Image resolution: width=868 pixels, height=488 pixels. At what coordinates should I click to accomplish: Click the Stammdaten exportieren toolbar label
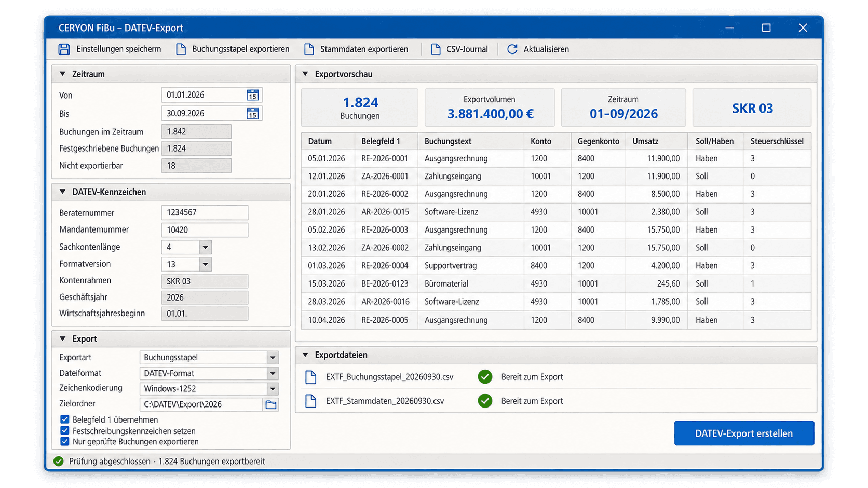click(364, 49)
